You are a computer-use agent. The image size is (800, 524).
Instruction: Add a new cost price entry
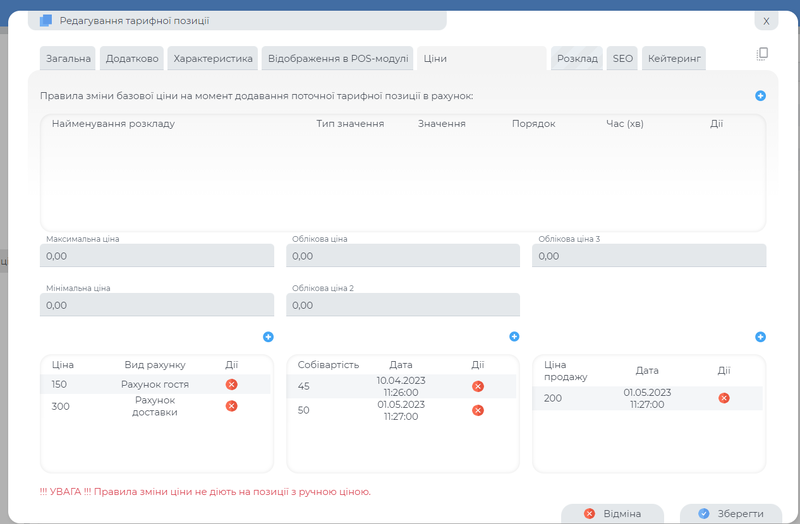(x=514, y=337)
